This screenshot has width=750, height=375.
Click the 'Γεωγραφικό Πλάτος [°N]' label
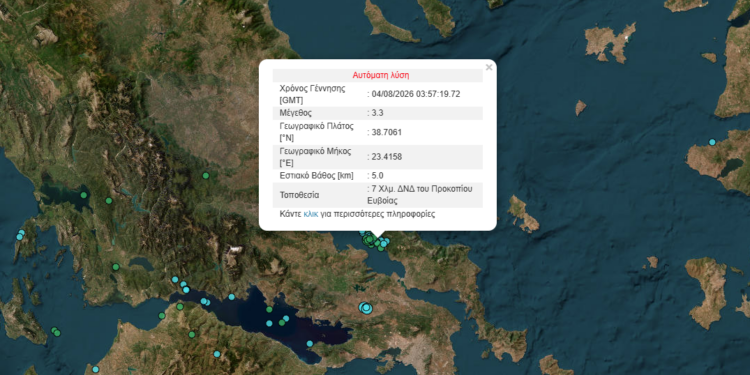[x=316, y=132]
